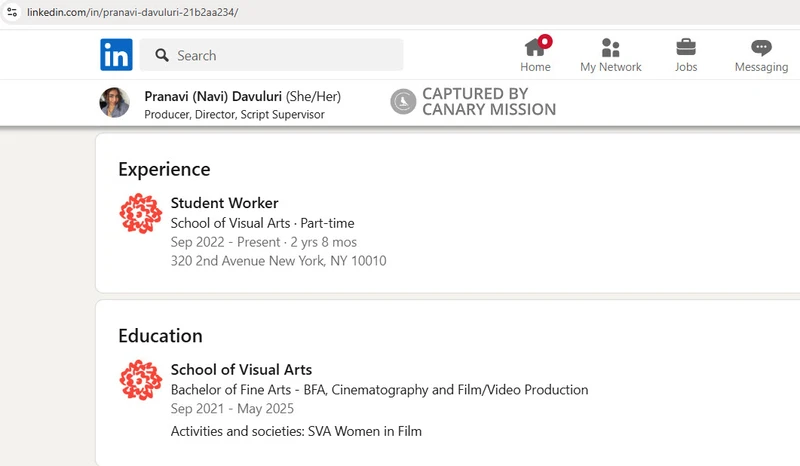
Task: Click the '320 2nd Avenue New York, NY 10010' text
Action: pyautogui.click(x=279, y=261)
